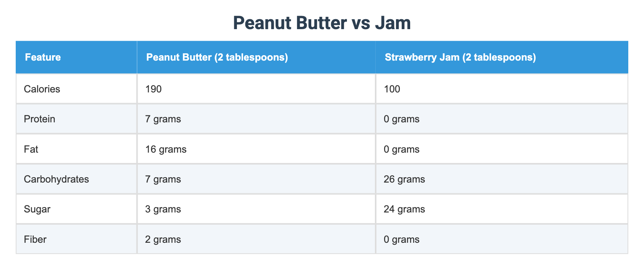Select the Fiber row label
This screenshot has width=644, height=270.
35,239
